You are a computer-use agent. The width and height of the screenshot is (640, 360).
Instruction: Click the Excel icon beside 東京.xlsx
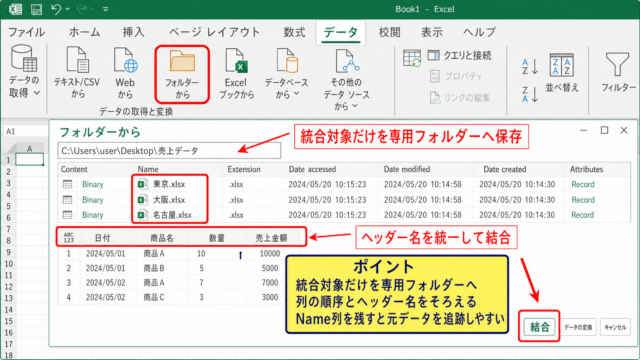[142, 184]
